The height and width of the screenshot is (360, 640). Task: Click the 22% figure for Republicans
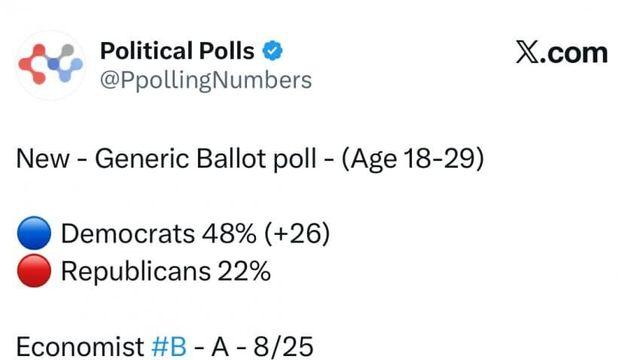point(244,271)
